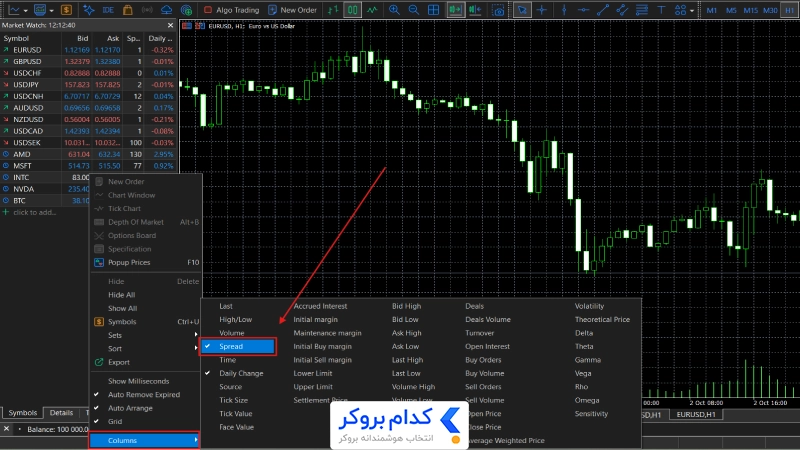The width and height of the screenshot is (800, 450).
Task: Uncheck the Daily Change column option
Action: coord(241,373)
